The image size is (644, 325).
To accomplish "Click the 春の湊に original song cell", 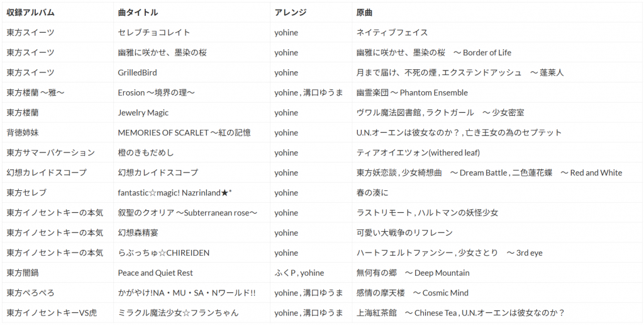I will pos(372,193).
